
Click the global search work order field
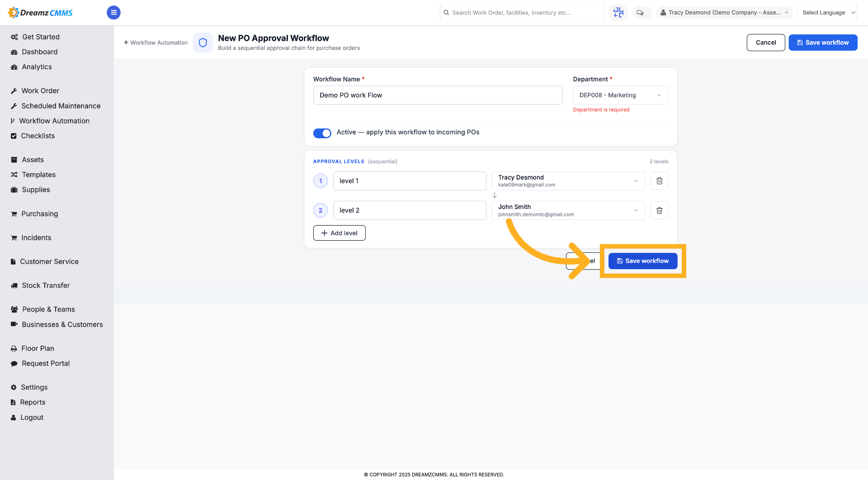click(x=522, y=13)
